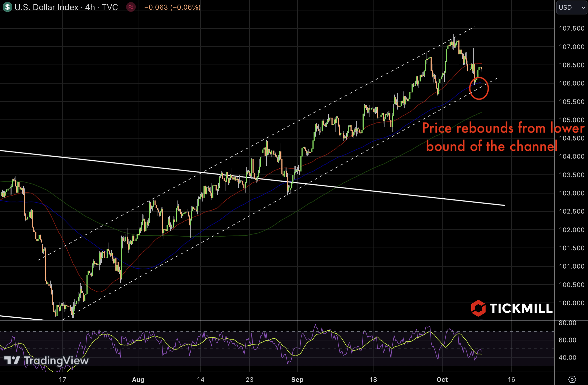Click the Sep label on time axis

click(x=297, y=379)
